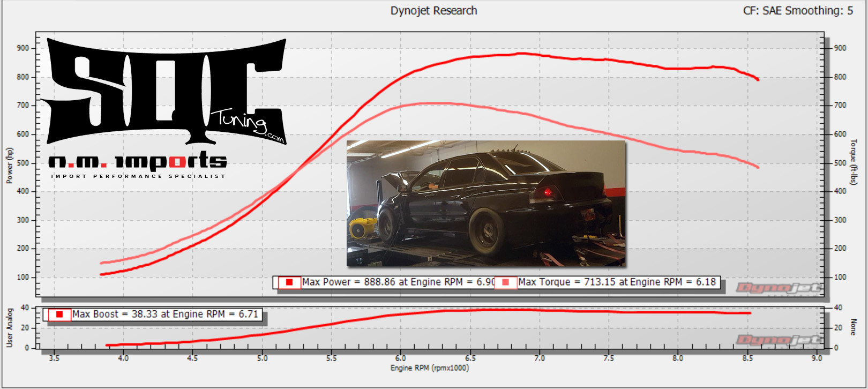Click the 5.5 RPM axis tick label
Image resolution: width=868 pixels, height=389 pixels.
pos(331,358)
